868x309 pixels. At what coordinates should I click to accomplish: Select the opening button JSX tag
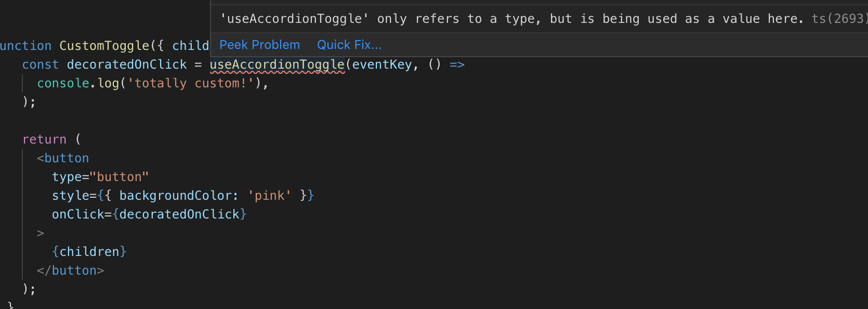[67, 158]
